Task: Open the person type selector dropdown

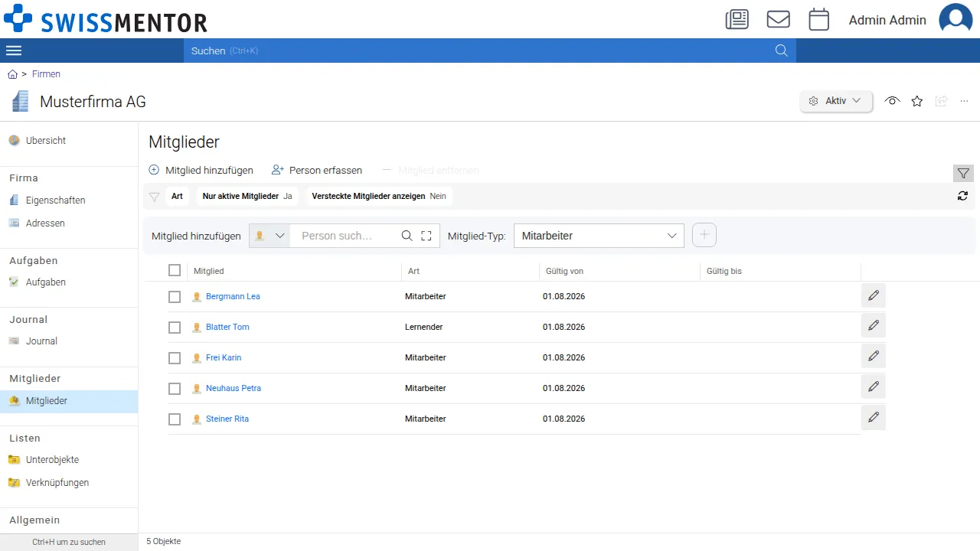Action: [x=269, y=236]
